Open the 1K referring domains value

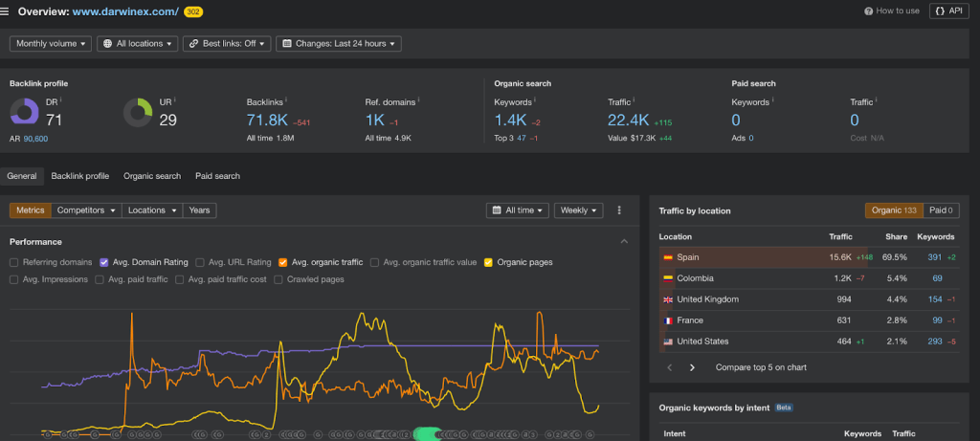pyautogui.click(x=375, y=120)
